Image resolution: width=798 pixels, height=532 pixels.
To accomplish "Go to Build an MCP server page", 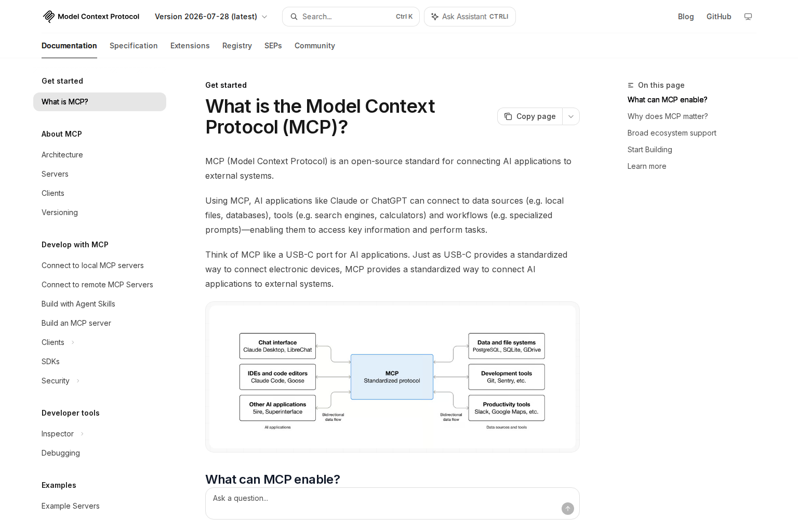I will click(76, 323).
